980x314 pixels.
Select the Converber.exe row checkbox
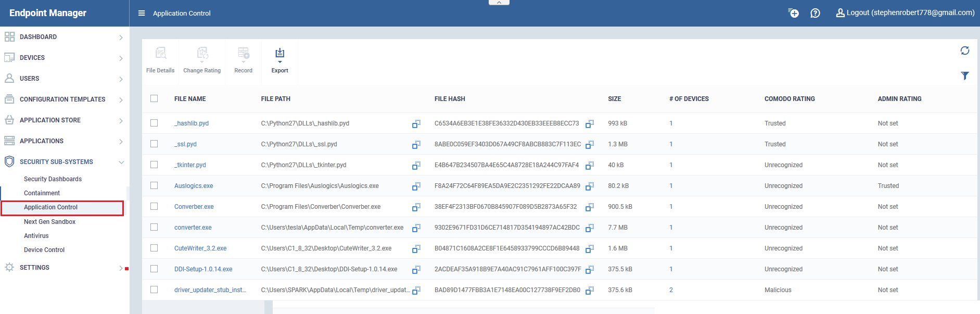[154, 206]
